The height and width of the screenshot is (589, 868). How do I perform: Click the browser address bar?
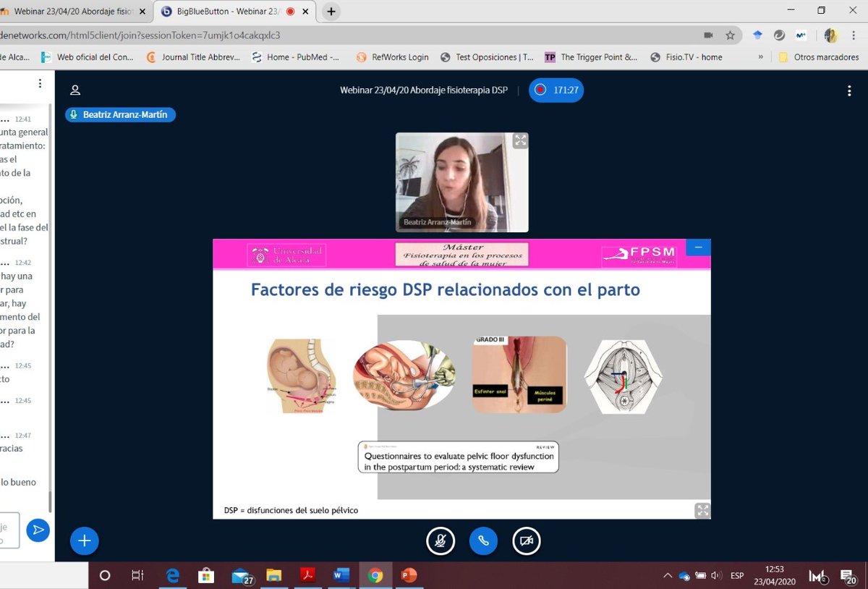click(x=289, y=35)
